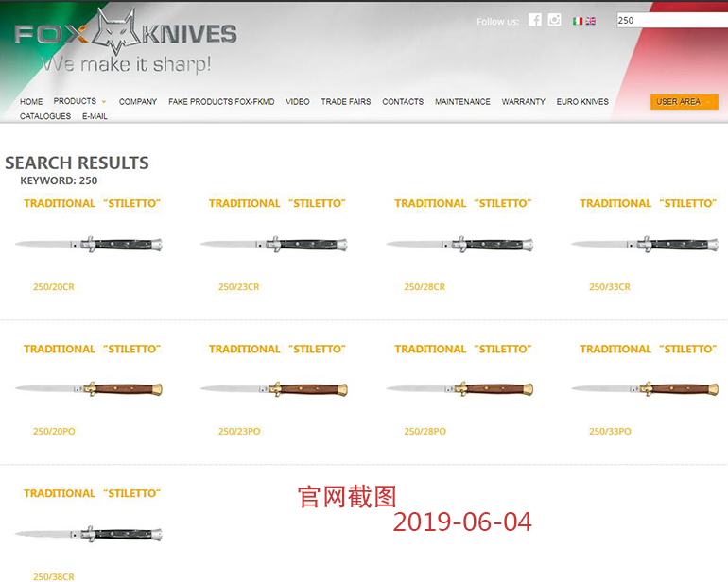Switch language with the UK flag icon
This screenshot has height=582, width=728.
coord(591,21)
